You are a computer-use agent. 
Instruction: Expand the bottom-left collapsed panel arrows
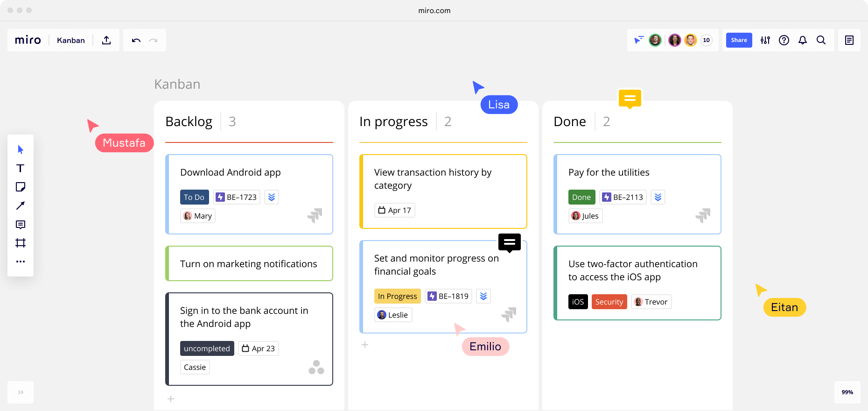tap(21, 392)
